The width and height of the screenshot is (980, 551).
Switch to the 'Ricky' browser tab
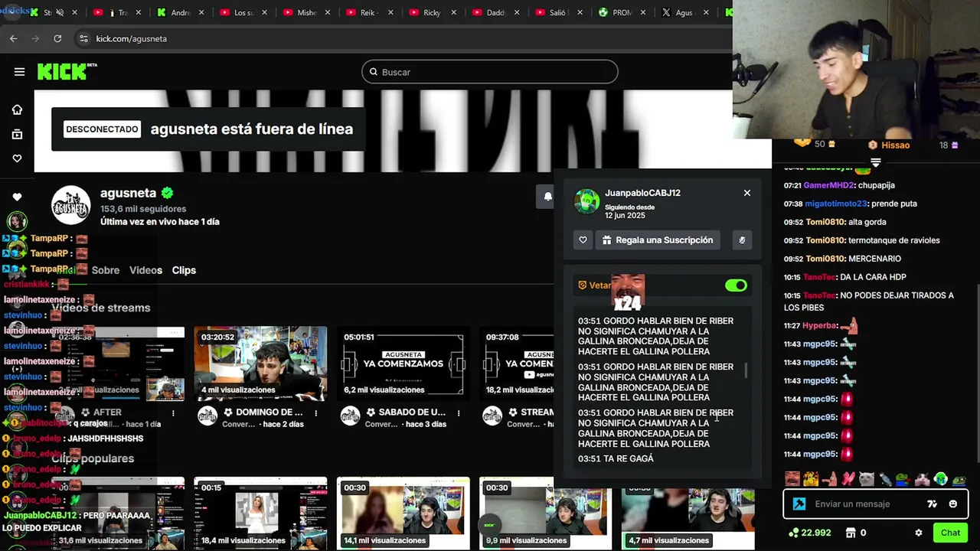(x=432, y=12)
